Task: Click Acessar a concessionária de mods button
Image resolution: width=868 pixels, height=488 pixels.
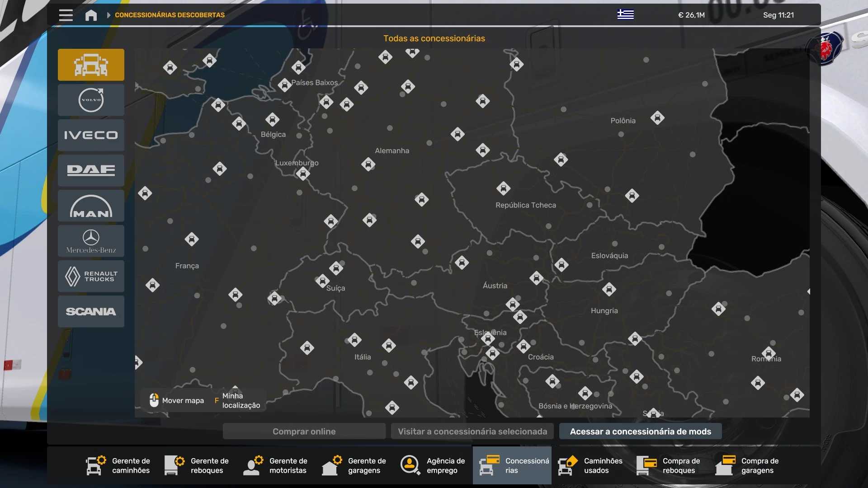Action: 640,432
